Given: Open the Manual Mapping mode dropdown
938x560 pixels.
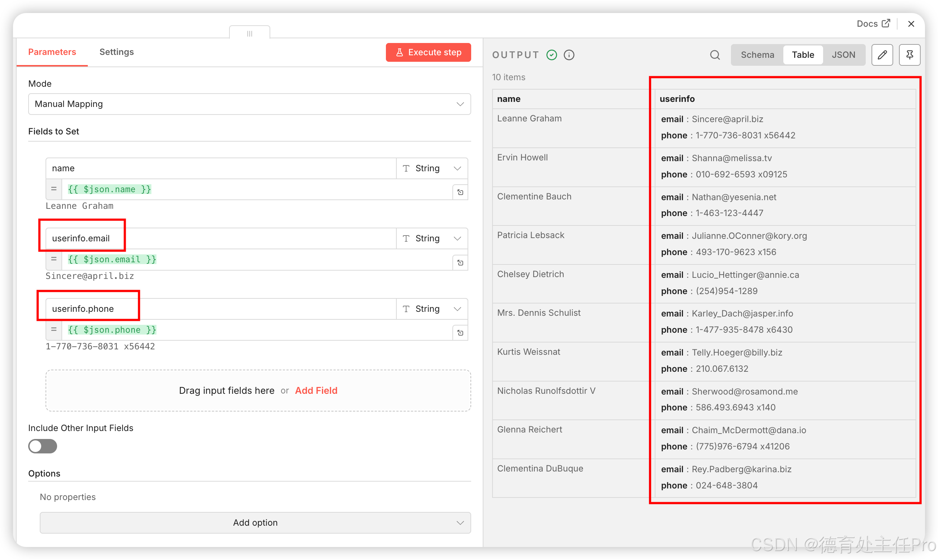Looking at the screenshot, I should 249,104.
